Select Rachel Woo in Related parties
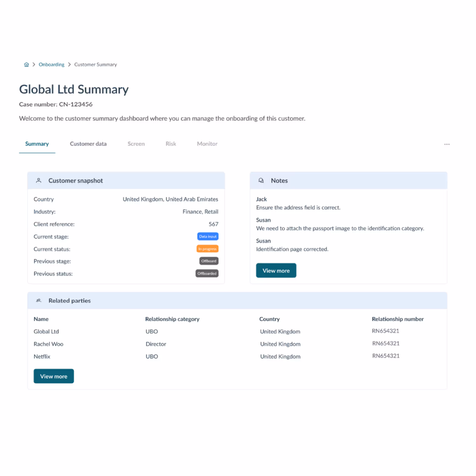Screen dimensions: 476x476 click(48, 344)
